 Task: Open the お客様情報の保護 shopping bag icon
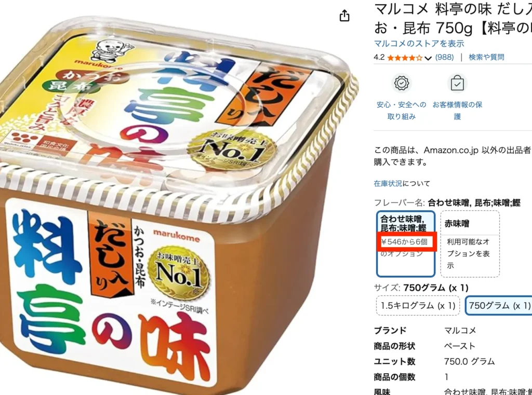coord(457,84)
